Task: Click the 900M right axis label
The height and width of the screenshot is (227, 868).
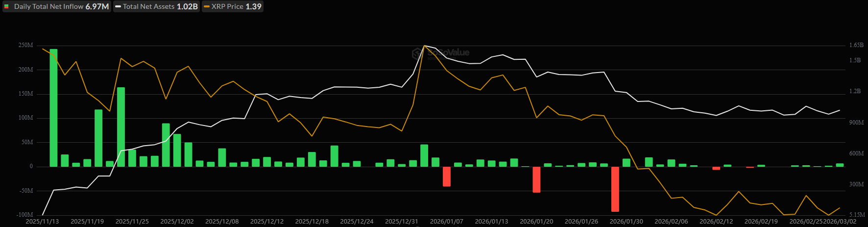Action: [856, 123]
